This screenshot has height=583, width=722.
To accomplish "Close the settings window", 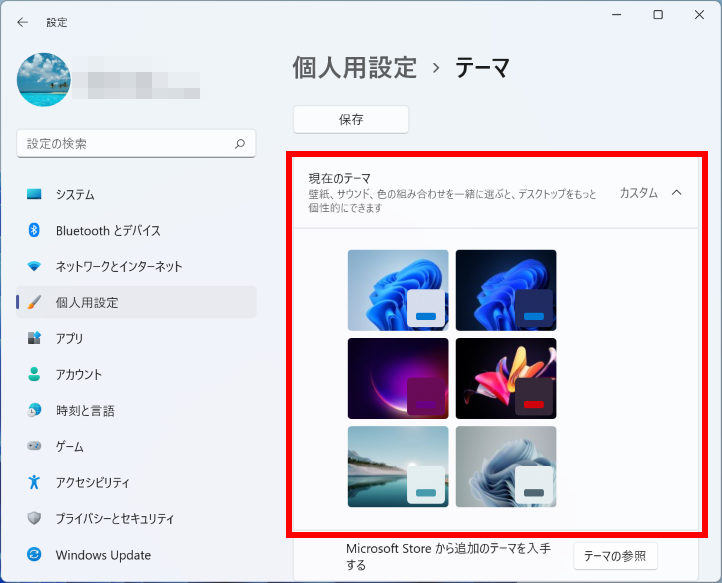I will pyautogui.click(x=699, y=15).
